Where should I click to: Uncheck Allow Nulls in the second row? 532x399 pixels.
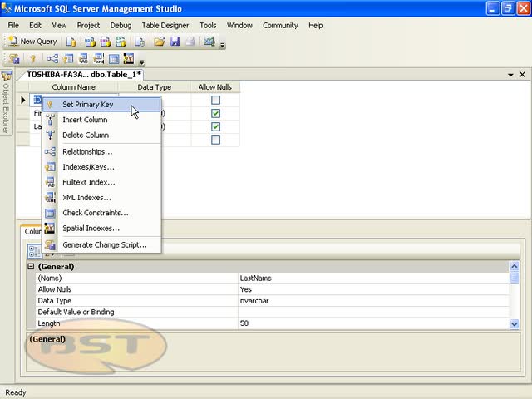click(x=215, y=113)
